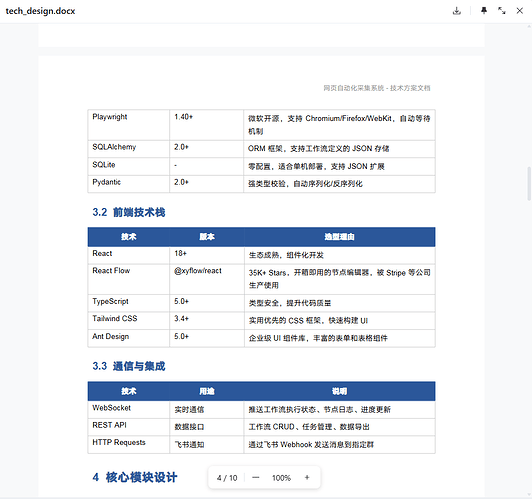
Task: Click the 1.40+ version cell
Action: (207, 125)
